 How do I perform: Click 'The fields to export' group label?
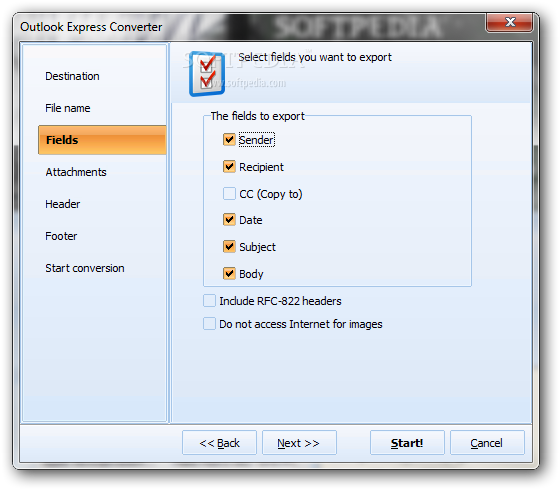click(258, 116)
